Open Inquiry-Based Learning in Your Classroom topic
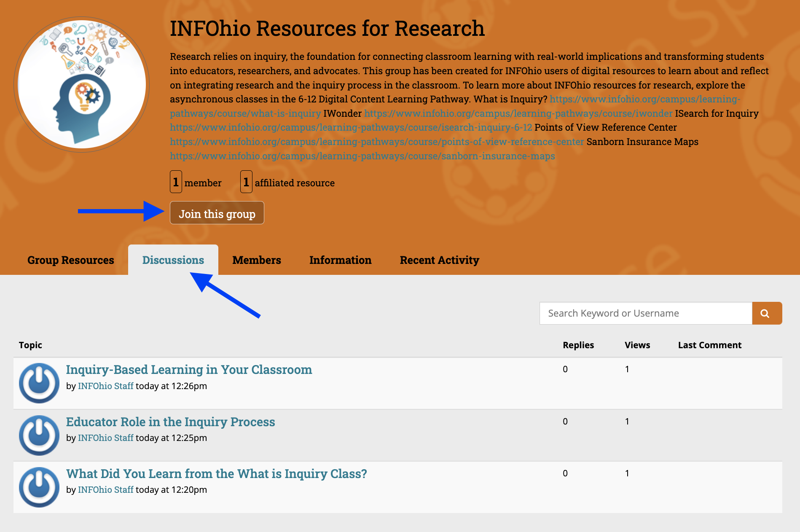800x532 pixels. (x=189, y=370)
